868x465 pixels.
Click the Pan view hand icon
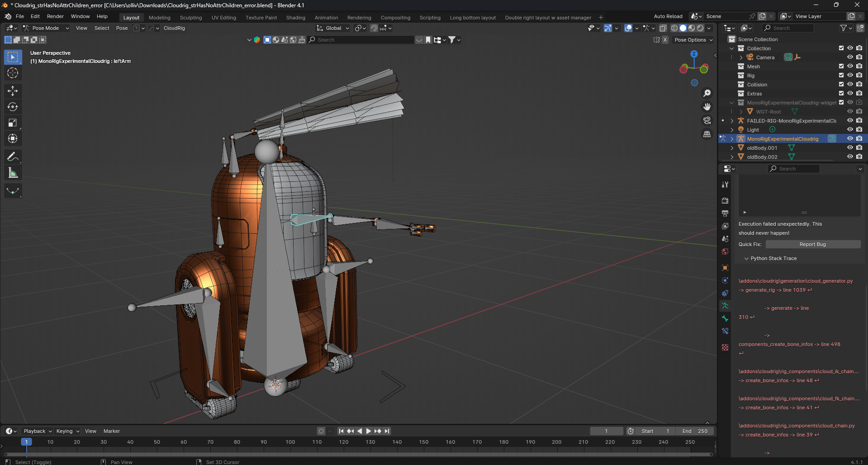[x=707, y=107]
